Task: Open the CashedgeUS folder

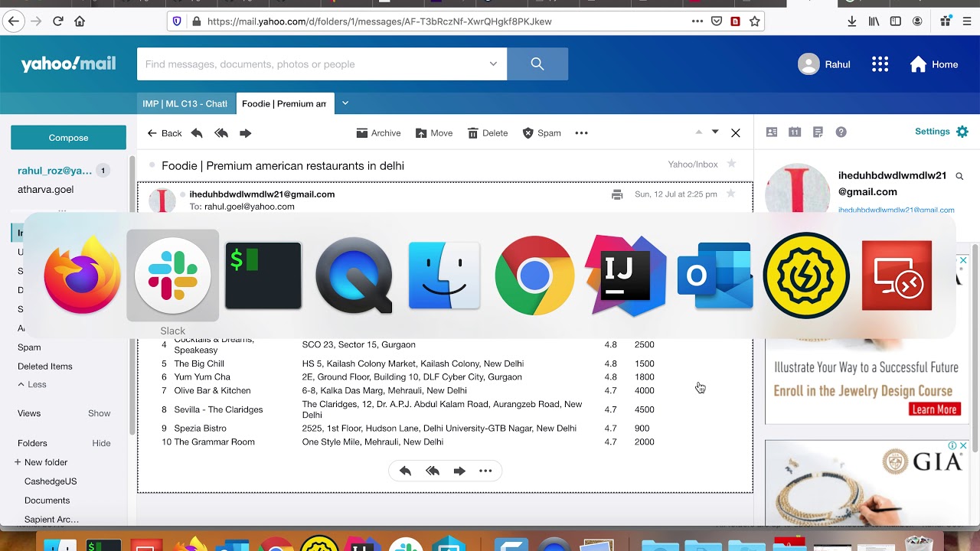Action: (51, 481)
